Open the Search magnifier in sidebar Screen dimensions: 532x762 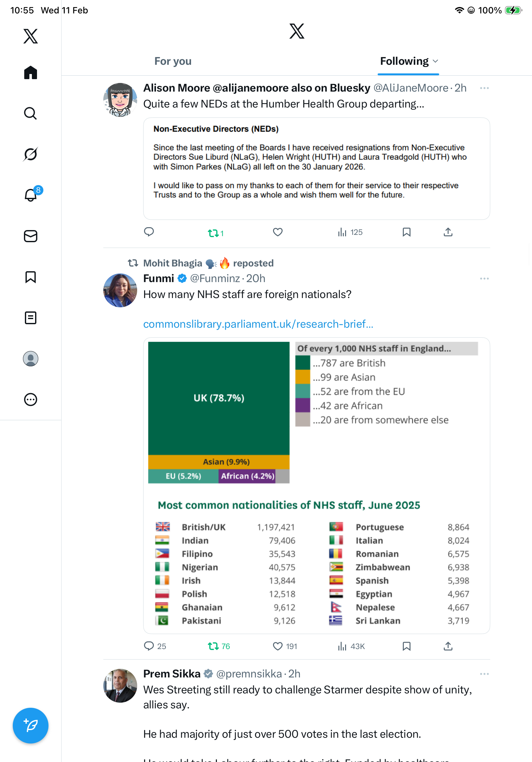[31, 114]
